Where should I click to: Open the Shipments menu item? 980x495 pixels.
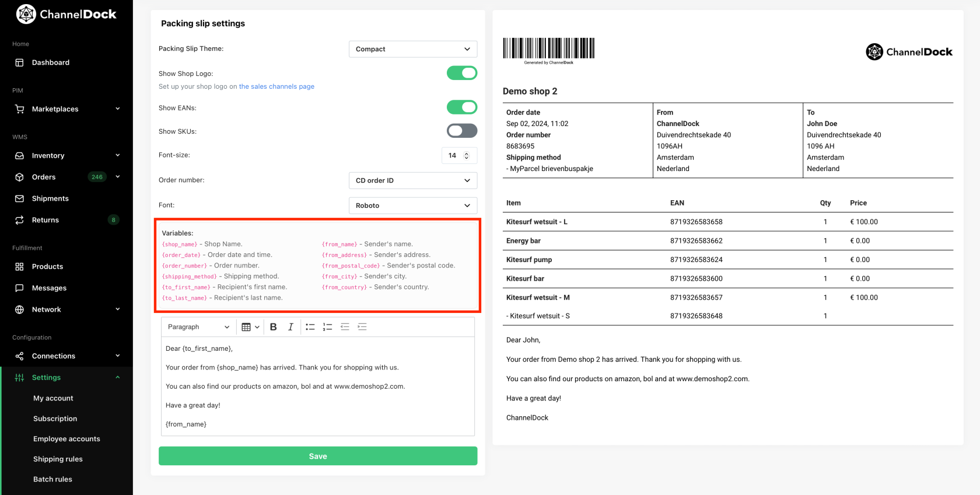pyautogui.click(x=50, y=198)
